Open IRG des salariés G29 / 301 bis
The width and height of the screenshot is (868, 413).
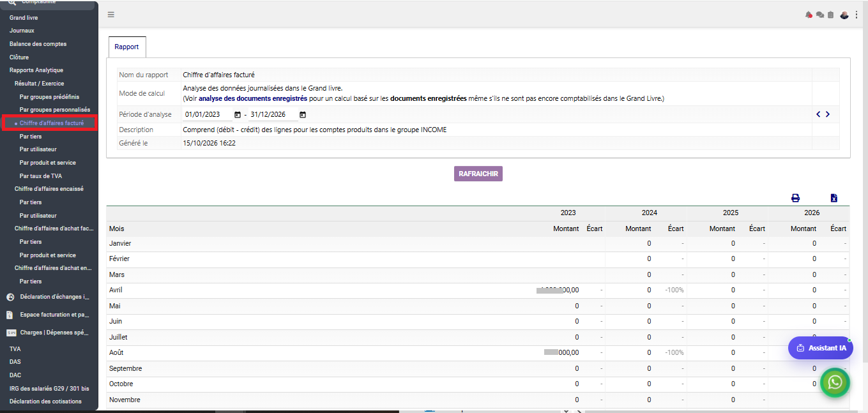49,389
